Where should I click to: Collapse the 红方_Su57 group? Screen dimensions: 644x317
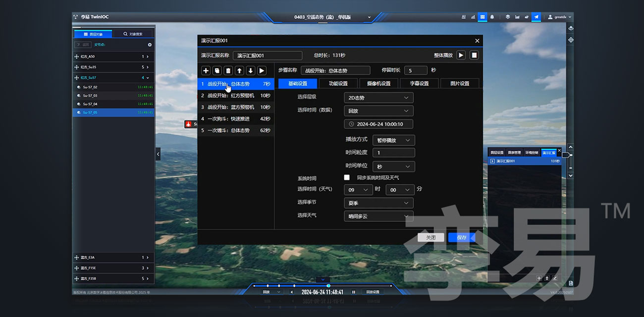click(x=148, y=78)
